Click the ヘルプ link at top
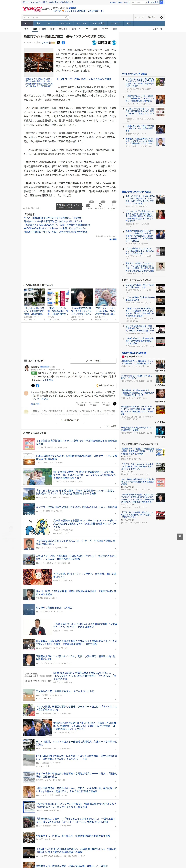This screenshot has height=868, width=186. (127, 2)
